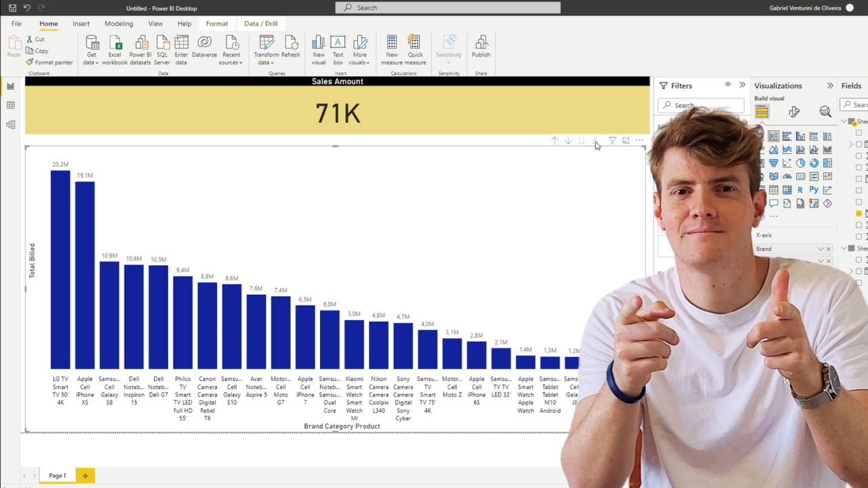Click the Publish button
This screenshot has width=868, height=488.
tap(481, 47)
